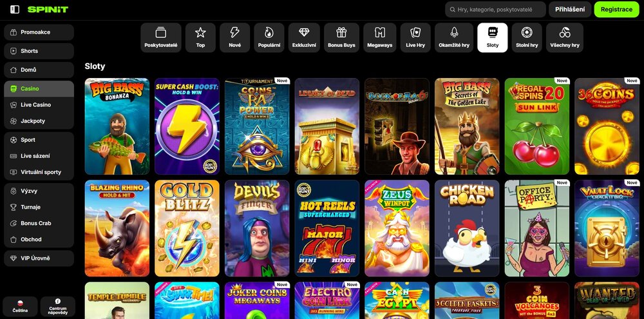Show Všechny hry category

(x=565, y=37)
